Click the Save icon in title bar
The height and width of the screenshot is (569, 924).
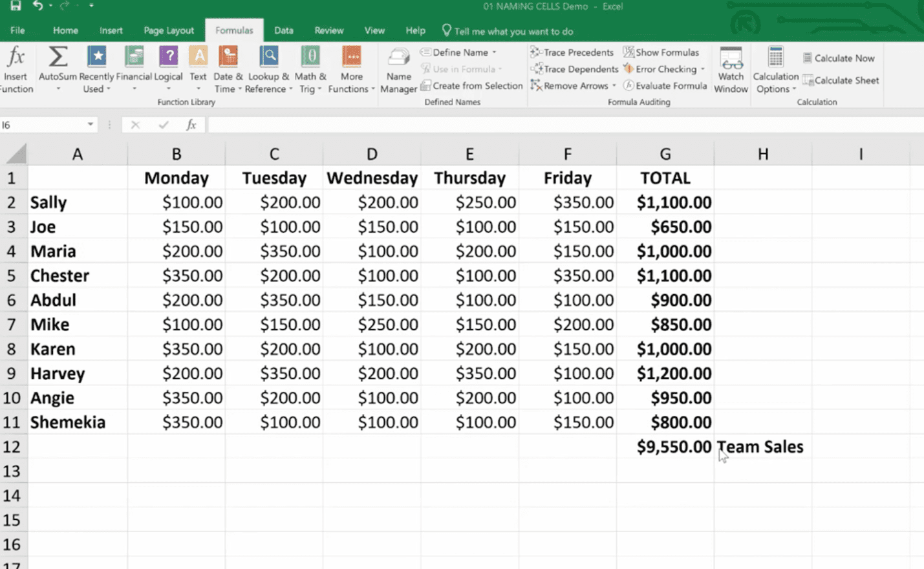16,6
